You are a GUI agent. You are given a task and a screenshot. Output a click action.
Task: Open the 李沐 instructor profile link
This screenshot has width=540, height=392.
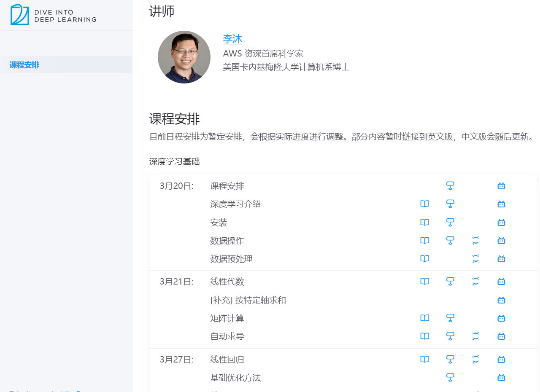point(232,39)
